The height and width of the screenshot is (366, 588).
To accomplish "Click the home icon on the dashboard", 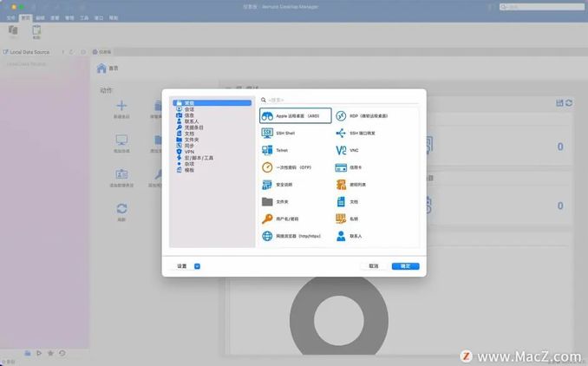I will pyautogui.click(x=101, y=69).
